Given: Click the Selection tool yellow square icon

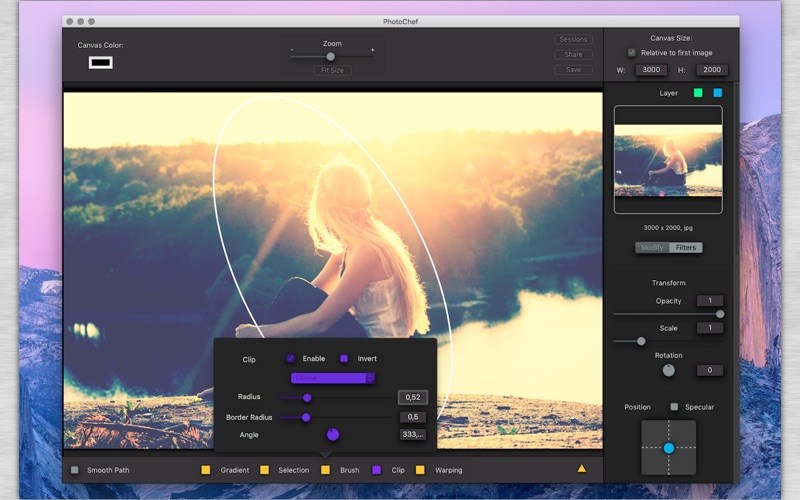Looking at the screenshot, I should (x=264, y=469).
